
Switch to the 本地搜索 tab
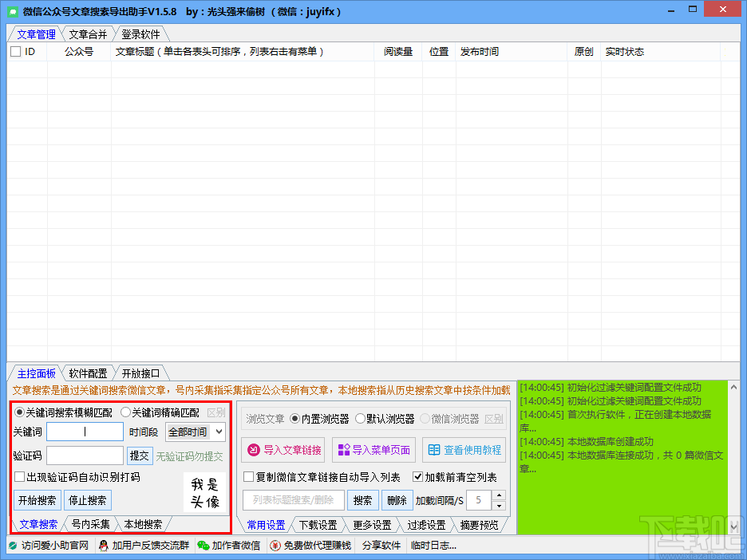(x=143, y=524)
